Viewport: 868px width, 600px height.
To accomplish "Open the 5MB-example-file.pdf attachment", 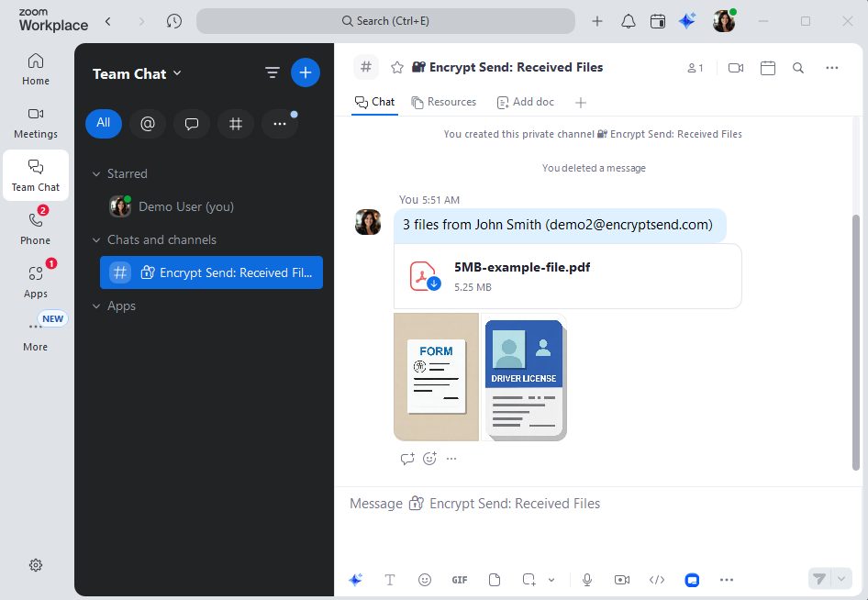I will pyautogui.click(x=567, y=276).
